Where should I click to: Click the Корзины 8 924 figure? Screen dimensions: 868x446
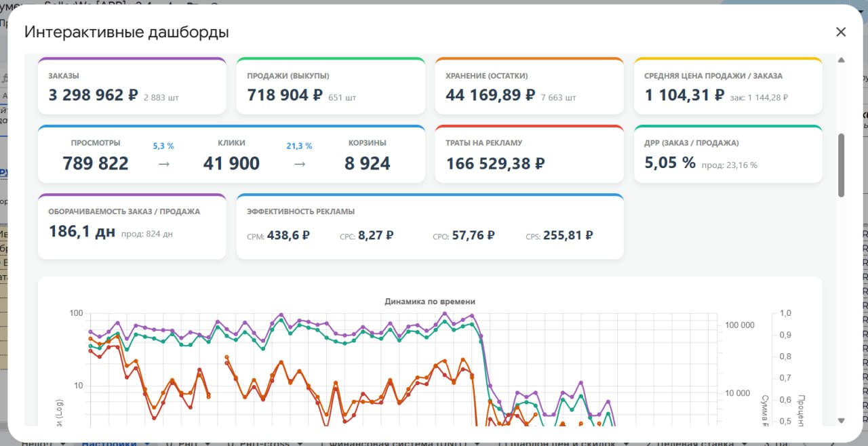[368, 163]
